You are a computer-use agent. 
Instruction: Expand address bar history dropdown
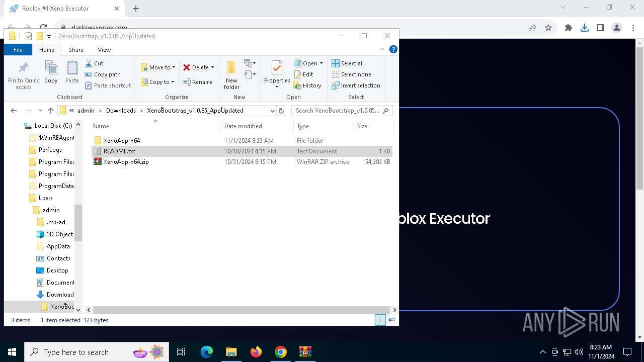[272, 111]
